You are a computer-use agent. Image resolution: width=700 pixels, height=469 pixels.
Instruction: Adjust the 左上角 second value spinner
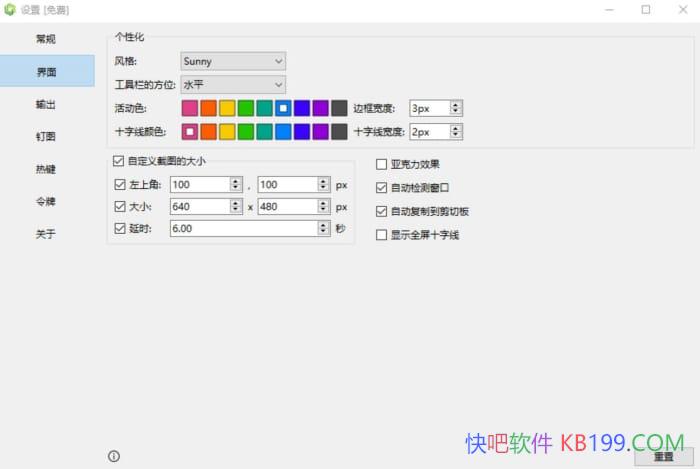click(324, 184)
